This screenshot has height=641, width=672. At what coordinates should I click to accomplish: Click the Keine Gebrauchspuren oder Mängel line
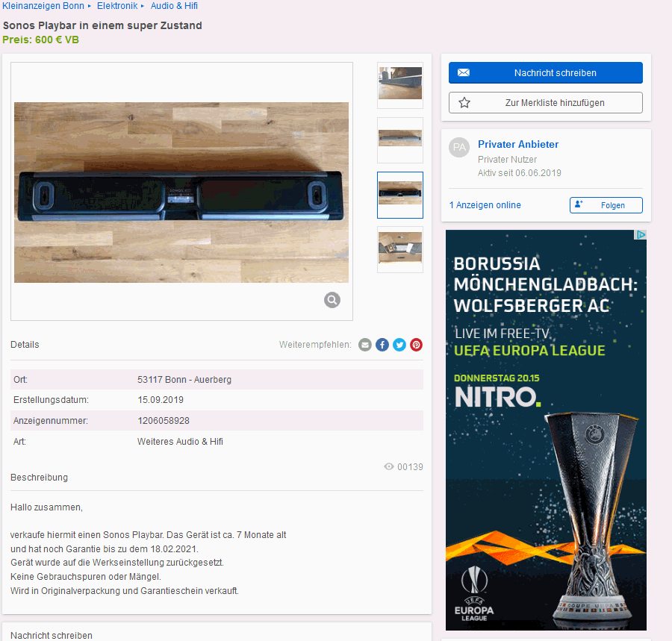tap(86, 577)
